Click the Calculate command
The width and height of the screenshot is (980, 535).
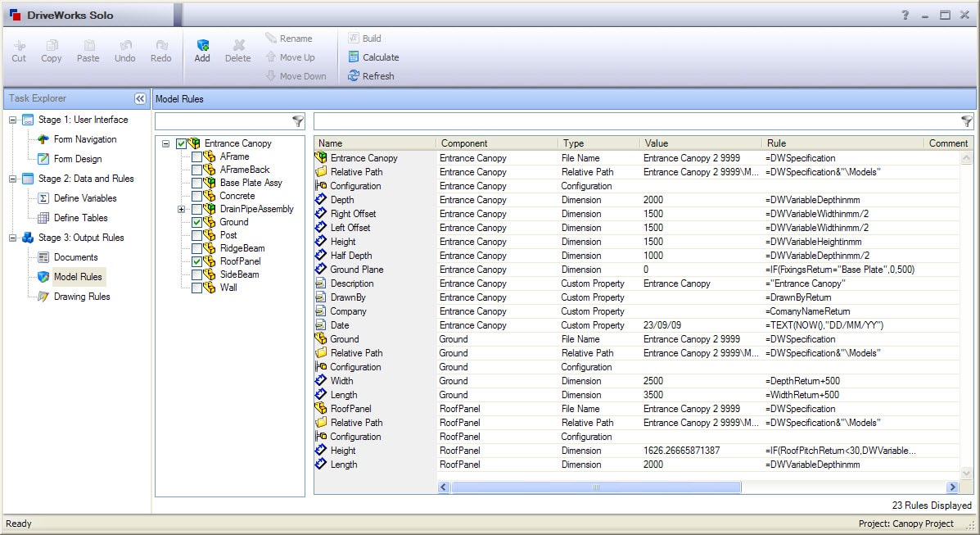point(373,57)
